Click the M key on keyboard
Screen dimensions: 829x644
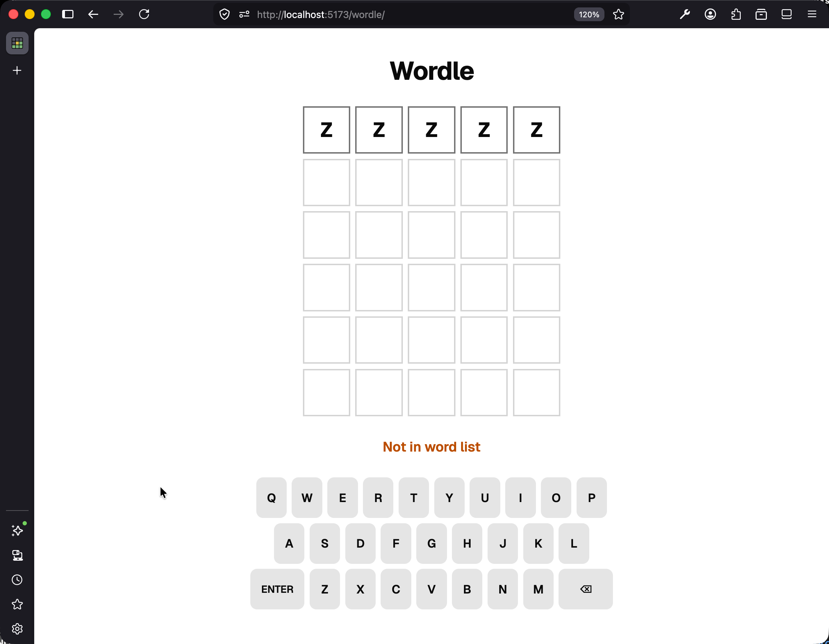(x=538, y=589)
